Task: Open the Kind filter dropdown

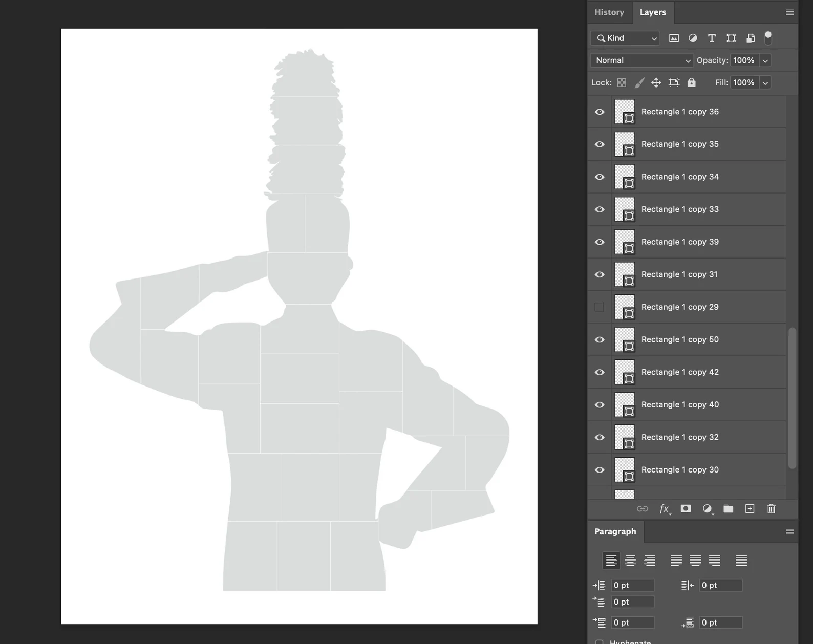Action: 626,38
